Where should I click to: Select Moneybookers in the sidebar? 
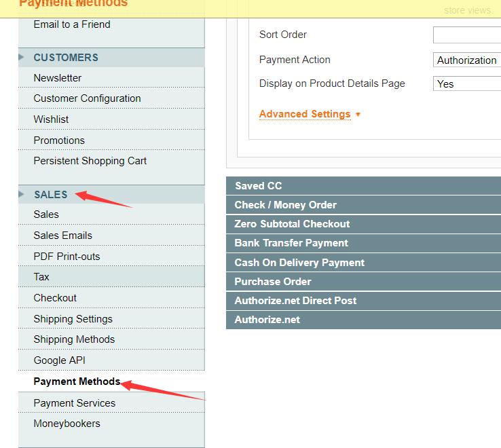click(67, 424)
